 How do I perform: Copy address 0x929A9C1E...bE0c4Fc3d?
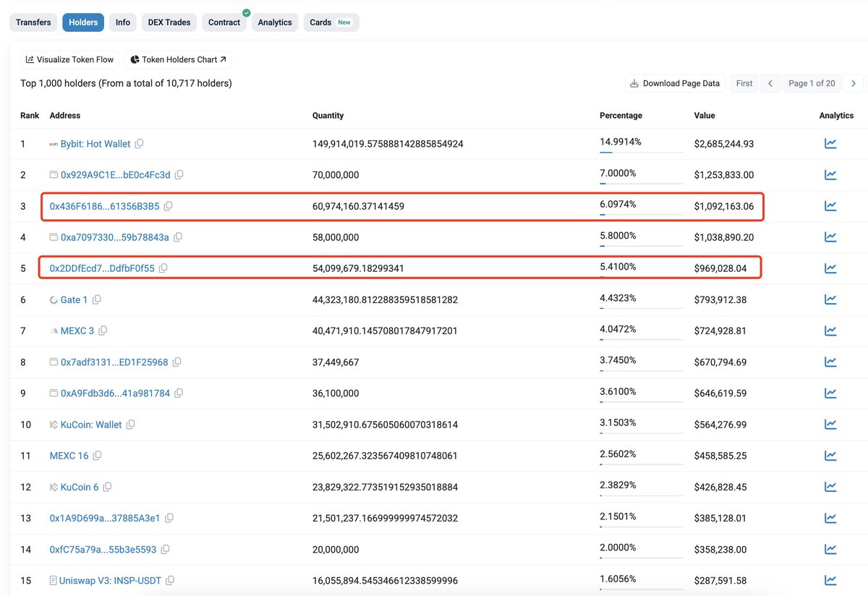point(179,175)
